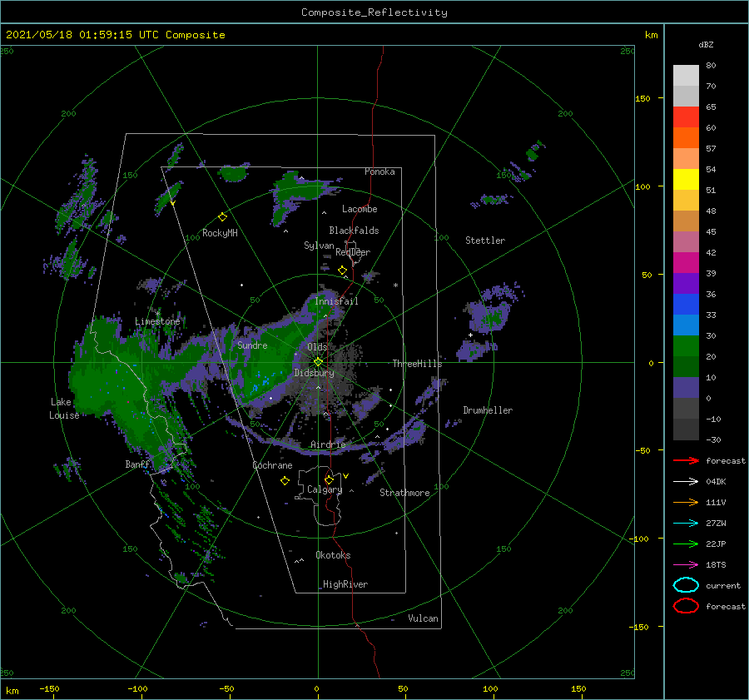Select the light blue 30-33 dBZ swatch
Screen dimensions: 749x700
point(686,325)
